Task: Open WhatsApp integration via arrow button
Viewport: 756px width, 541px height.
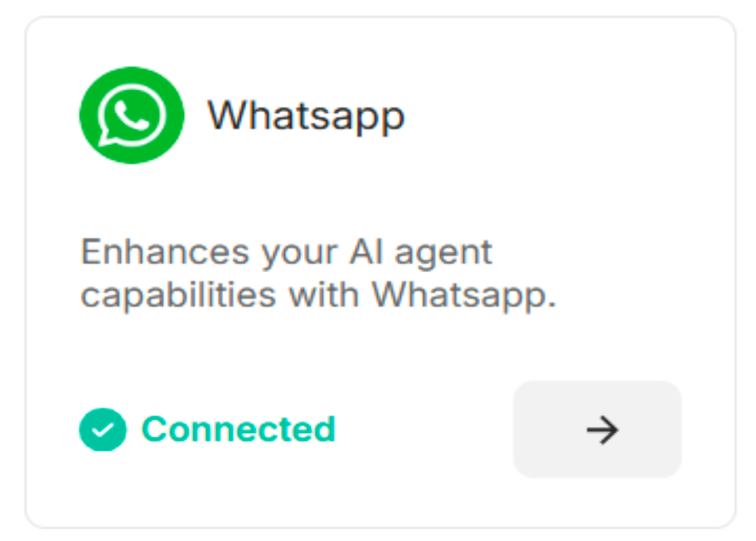Action: [x=598, y=429]
